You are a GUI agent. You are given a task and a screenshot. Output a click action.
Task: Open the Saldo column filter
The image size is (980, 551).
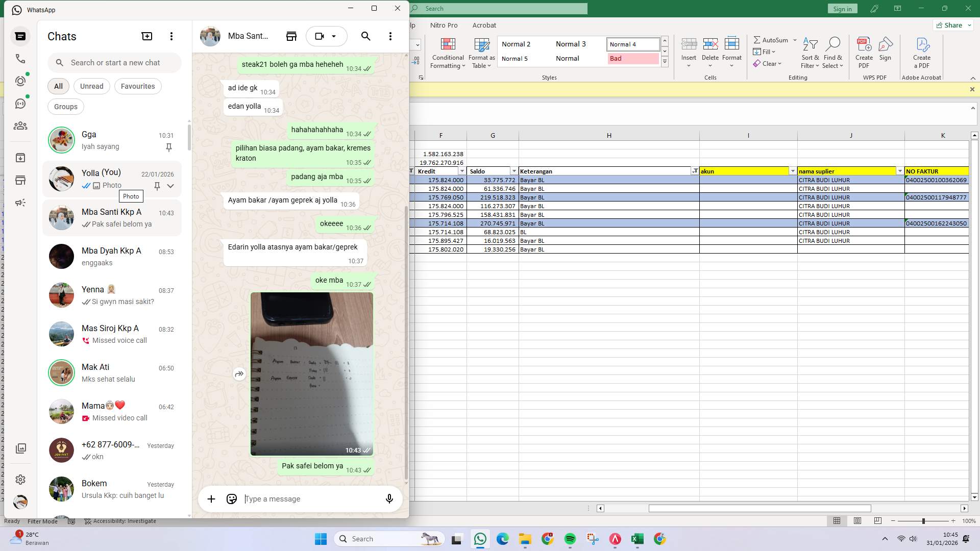click(514, 171)
